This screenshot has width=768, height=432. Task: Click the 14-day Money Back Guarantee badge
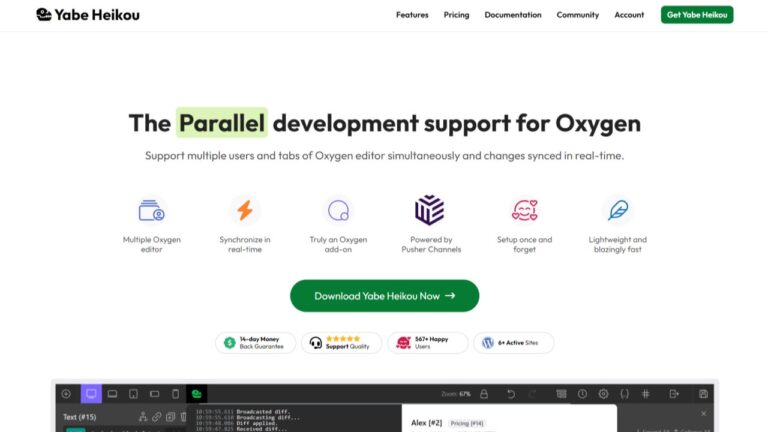(x=255, y=343)
